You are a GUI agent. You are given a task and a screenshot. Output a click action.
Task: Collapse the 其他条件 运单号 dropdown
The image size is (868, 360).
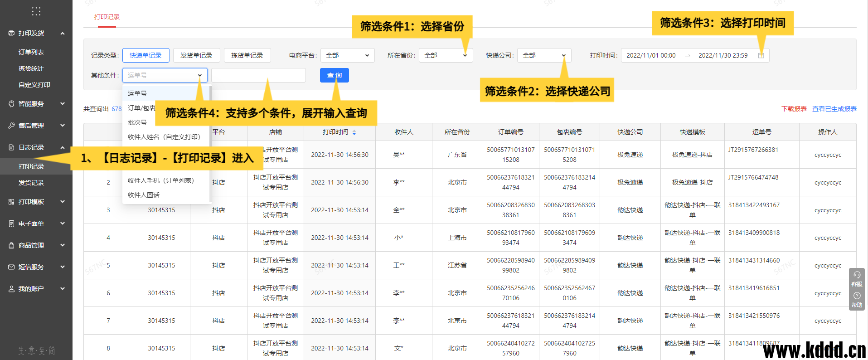pyautogui.click(x=165, y=75)
